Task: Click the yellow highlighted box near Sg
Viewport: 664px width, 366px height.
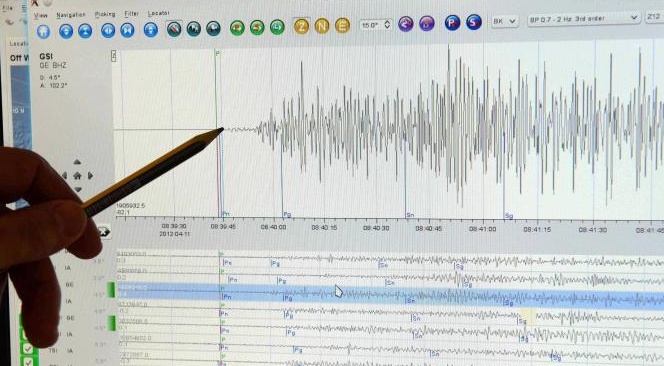Action: point(528,317)
